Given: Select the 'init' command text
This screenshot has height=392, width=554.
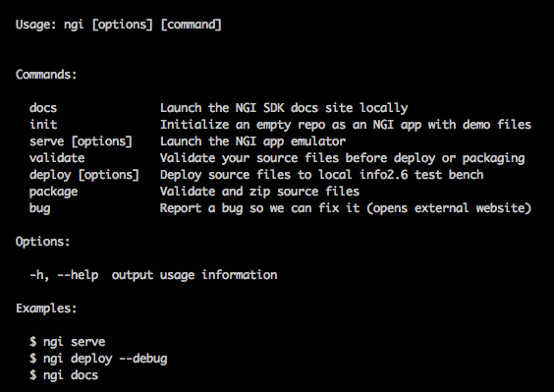Looking at the screenshot, I should point(43,124).
